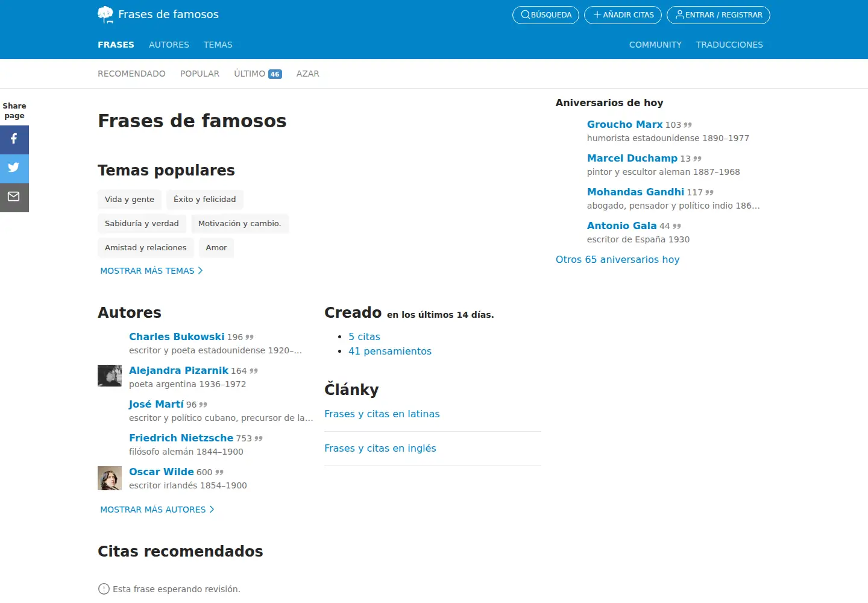Share page via Twitter icon

pyautogui.click(x=14, y=168)
